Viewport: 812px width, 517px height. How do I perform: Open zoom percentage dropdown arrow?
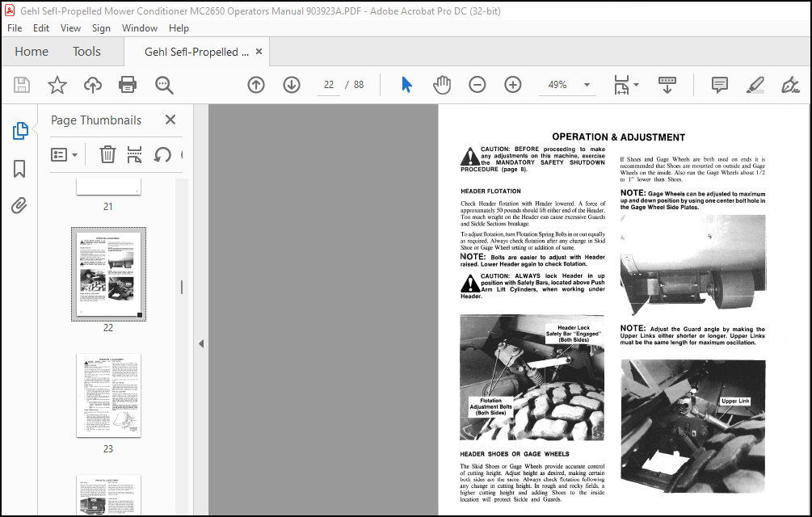[587, 85]
